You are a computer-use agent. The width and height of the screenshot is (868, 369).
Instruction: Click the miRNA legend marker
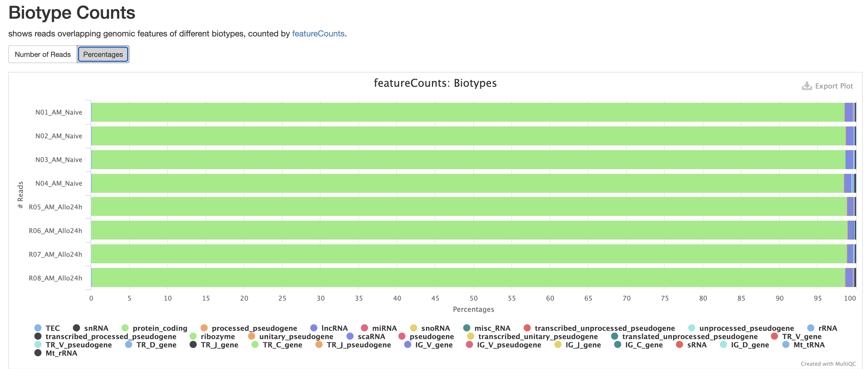coord(364,328)
